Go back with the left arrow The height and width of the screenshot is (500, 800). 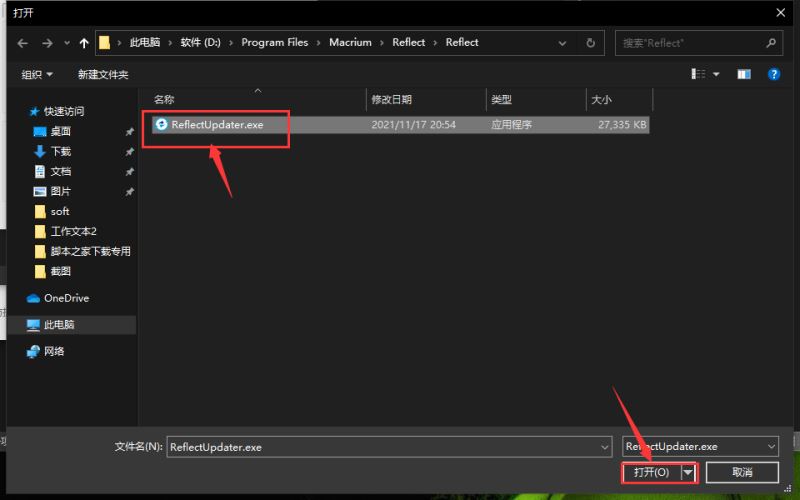point(22,43)
